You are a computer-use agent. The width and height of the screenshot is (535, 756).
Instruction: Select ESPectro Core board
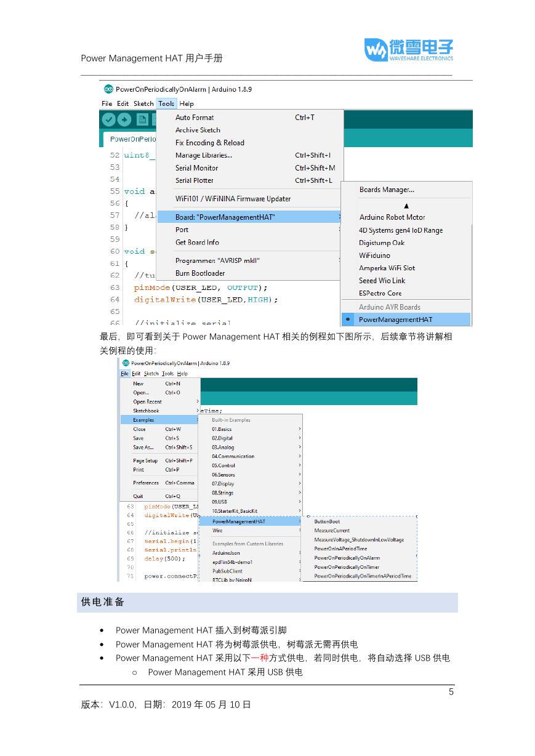click(406, 293)
